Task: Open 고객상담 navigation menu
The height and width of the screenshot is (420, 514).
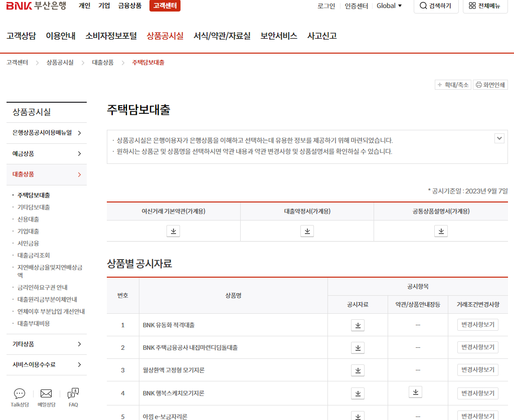Action: click(x=21, y=36)
